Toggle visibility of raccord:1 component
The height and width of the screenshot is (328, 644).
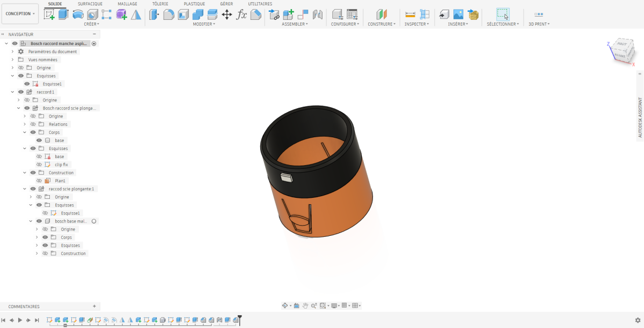pos(21,92)
